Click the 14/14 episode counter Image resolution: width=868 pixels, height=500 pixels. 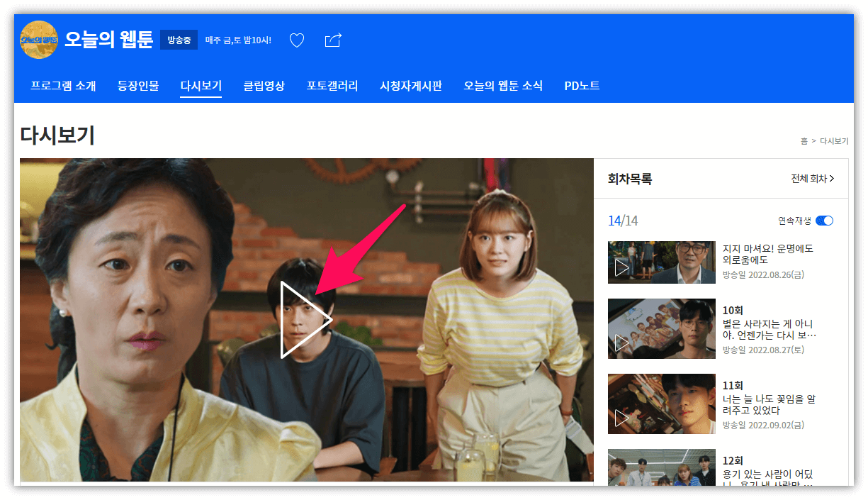[x=623, y=221]
